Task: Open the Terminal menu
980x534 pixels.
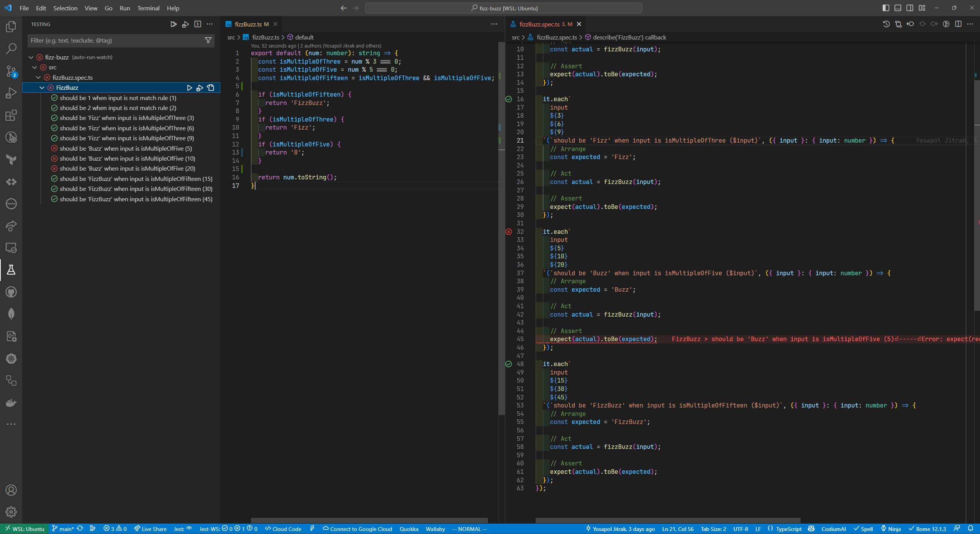Action: [148, 8]
